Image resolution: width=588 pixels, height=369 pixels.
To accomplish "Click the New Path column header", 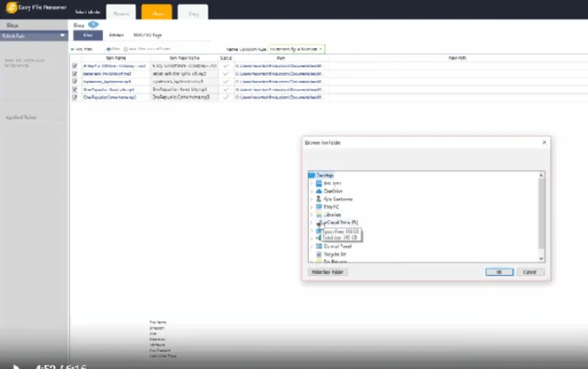I will 457,58.
